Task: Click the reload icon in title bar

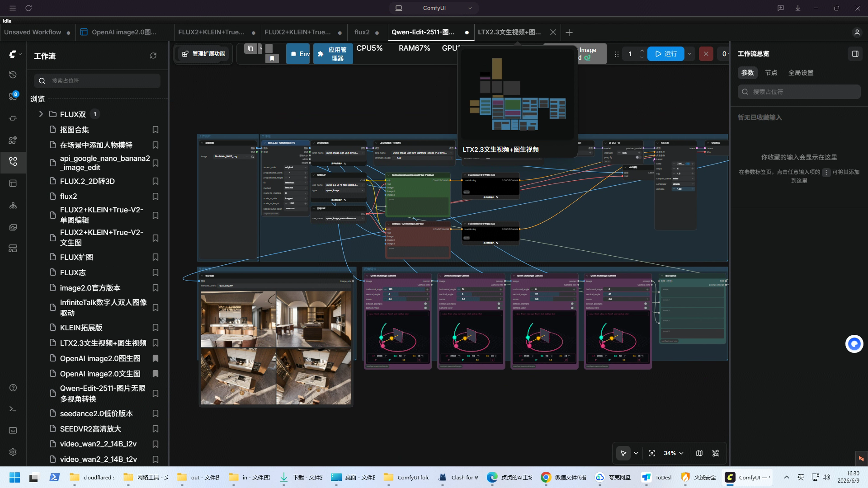Action: pos(28,8)
